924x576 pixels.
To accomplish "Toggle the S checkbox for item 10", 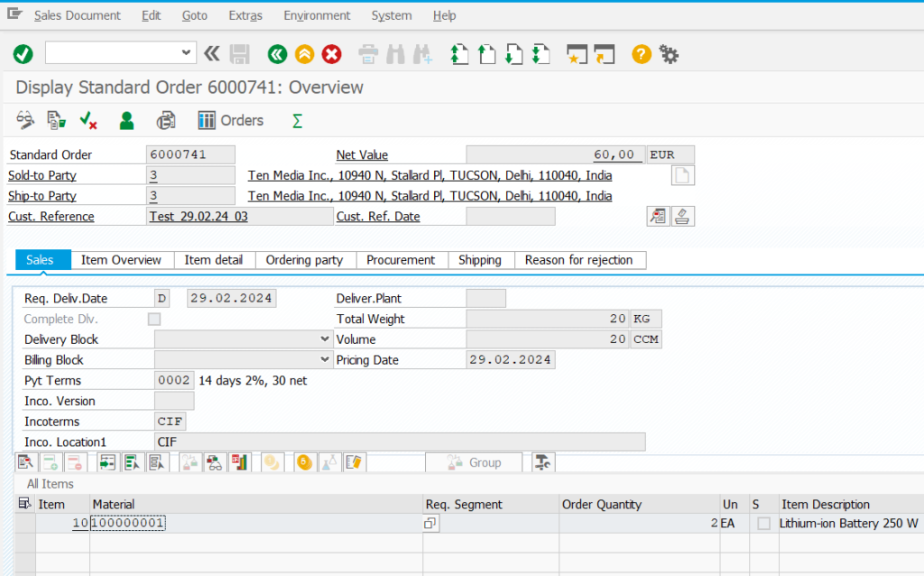I will [x=764, y=524].
